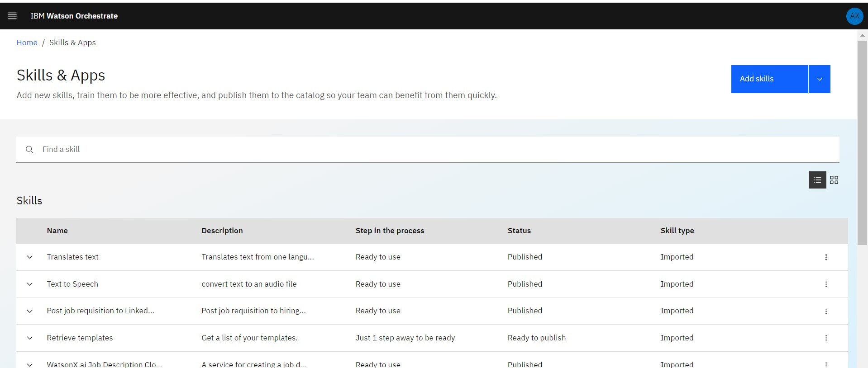Image resolution: width=868 pixels, height=368 pixels.
Task: Click the Name column header
Action: 57,231
